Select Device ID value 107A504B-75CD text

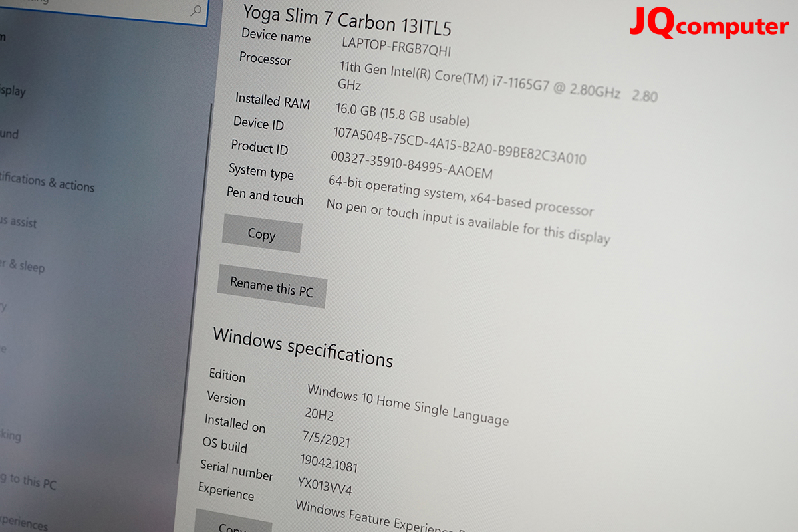pos(460,147)
